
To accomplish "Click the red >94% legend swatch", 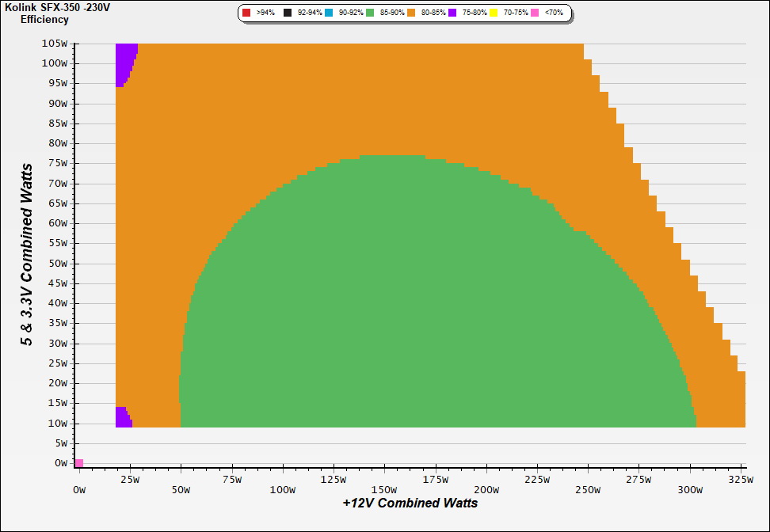I will point(246,13).
